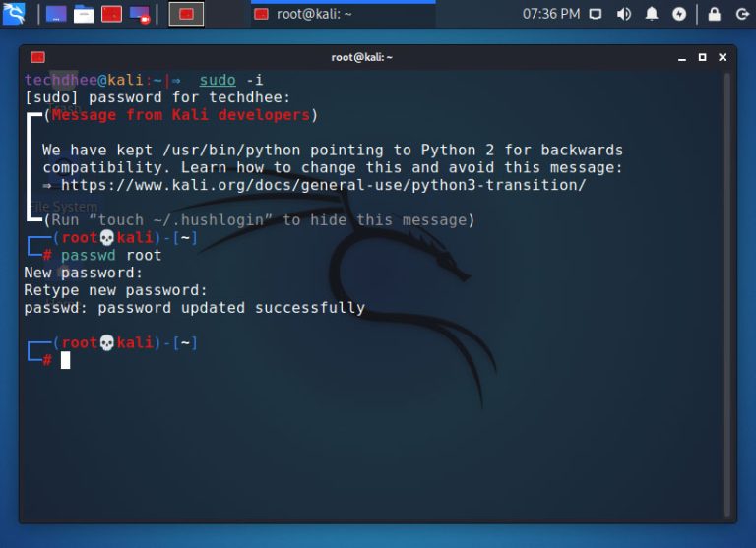Open the notifications bell icon
The width and height of the screenshot is (756, 548).
point(652,14)
